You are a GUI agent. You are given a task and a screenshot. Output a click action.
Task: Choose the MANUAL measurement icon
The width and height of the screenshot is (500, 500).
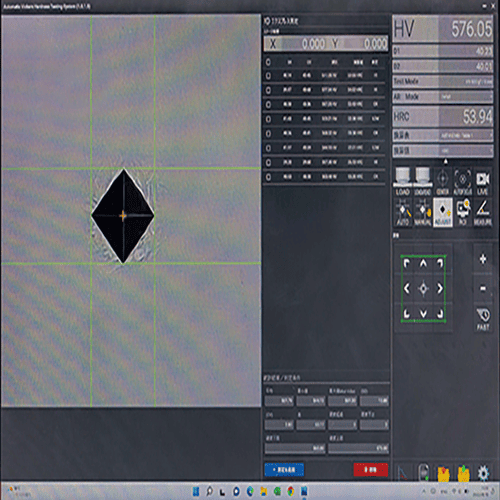click(423, 212)
